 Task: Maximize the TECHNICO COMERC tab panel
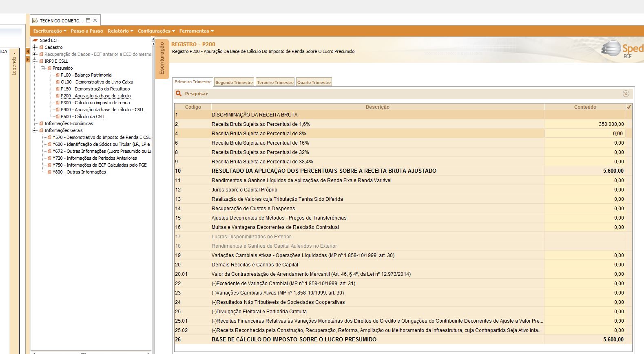click(x=88, y=20)
